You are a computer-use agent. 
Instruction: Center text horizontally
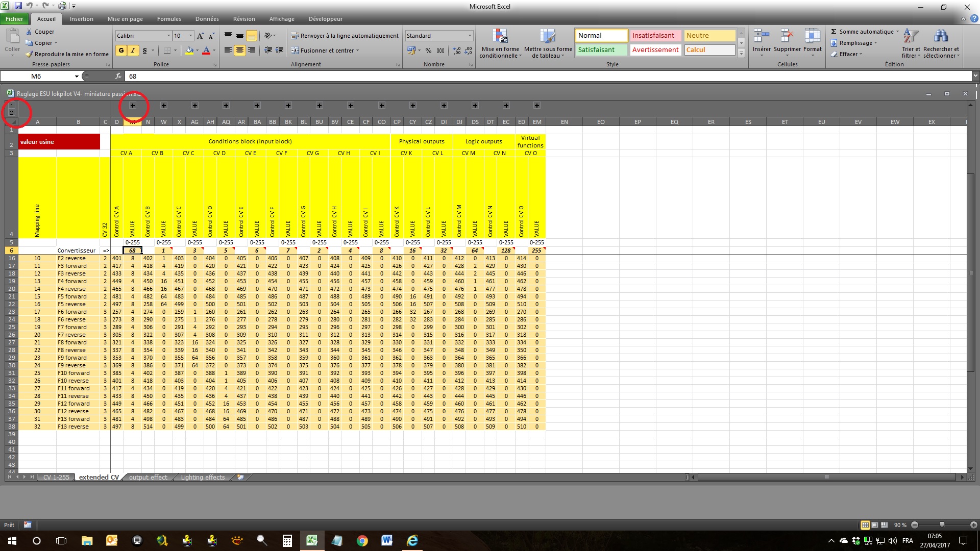(240, 51)
